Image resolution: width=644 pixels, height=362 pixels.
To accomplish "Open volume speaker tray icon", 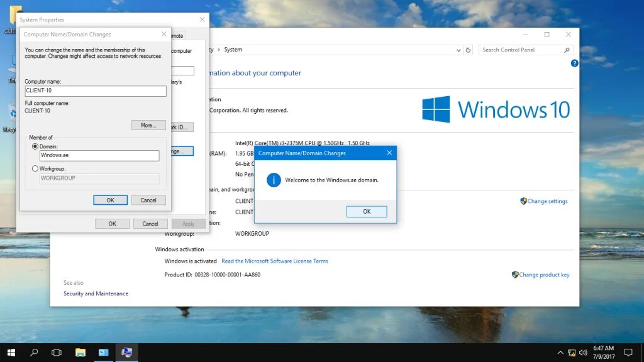I will 583,353.
